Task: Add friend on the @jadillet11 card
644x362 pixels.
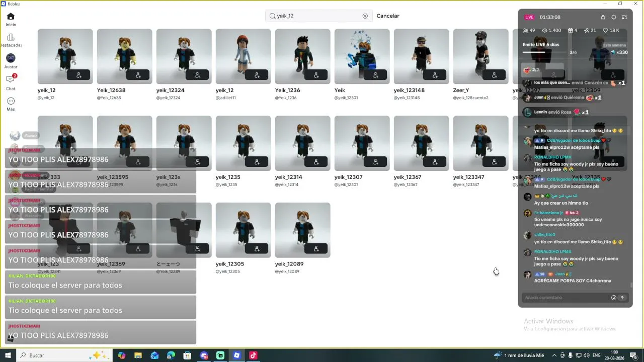Action: click(257, 75)
